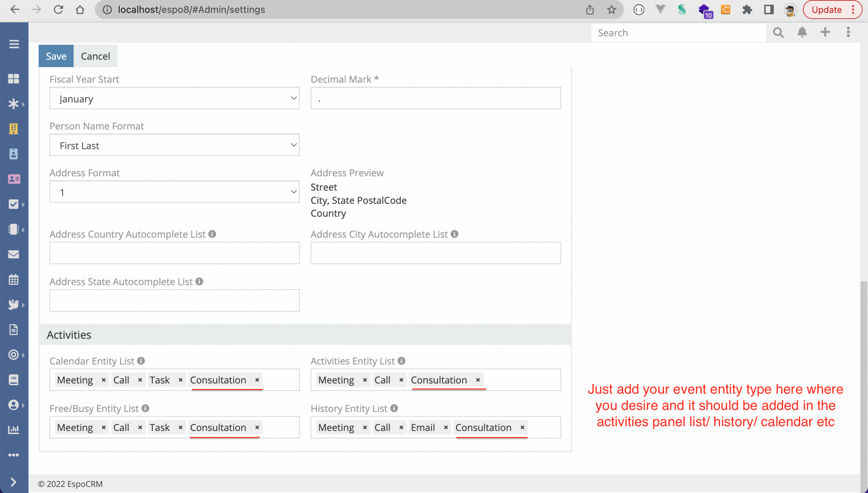
Task: Click the Decimal Mark input field
Action: pyautogui.click(x=435, y=98)
